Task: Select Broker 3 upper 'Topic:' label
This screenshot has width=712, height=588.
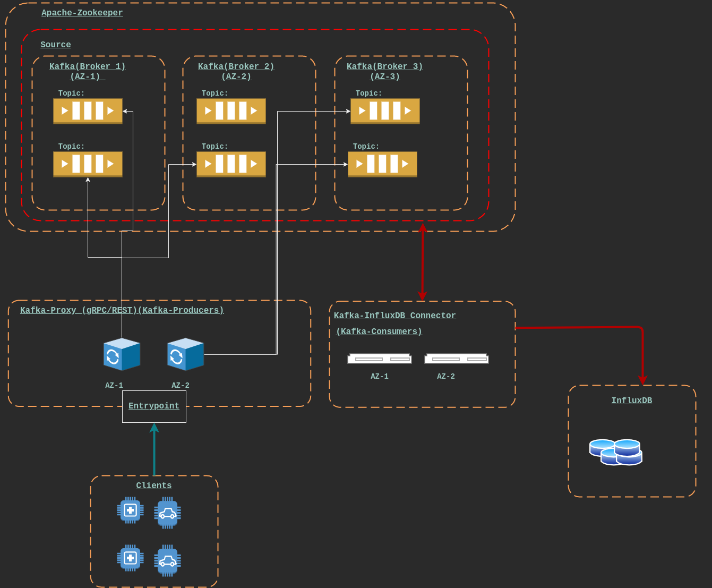Action: [369, 93]
